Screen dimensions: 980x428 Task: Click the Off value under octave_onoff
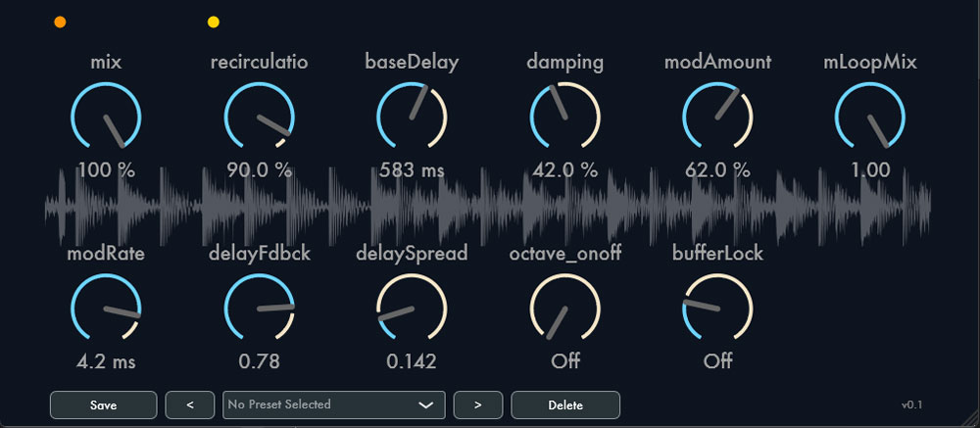tap(565, 361)
